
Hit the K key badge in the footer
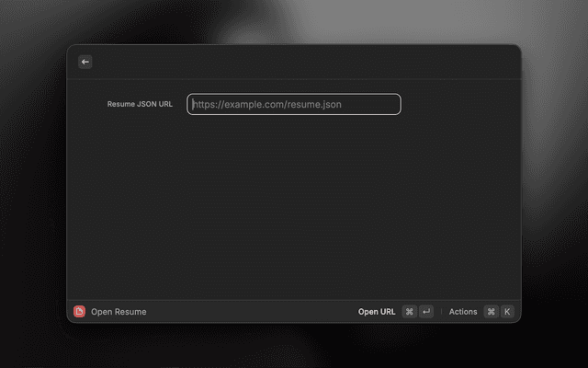pyautogui.click(x=507, y=312)
